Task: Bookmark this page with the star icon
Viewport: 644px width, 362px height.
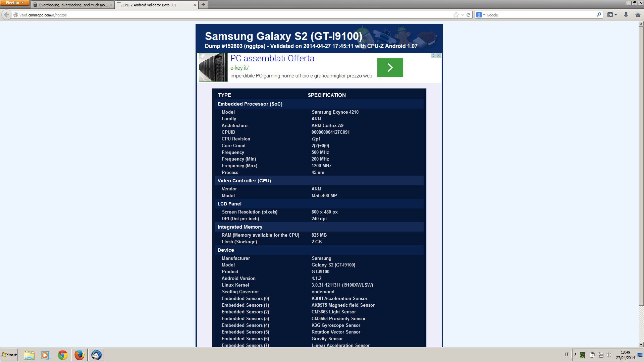Action: [456, 15]
